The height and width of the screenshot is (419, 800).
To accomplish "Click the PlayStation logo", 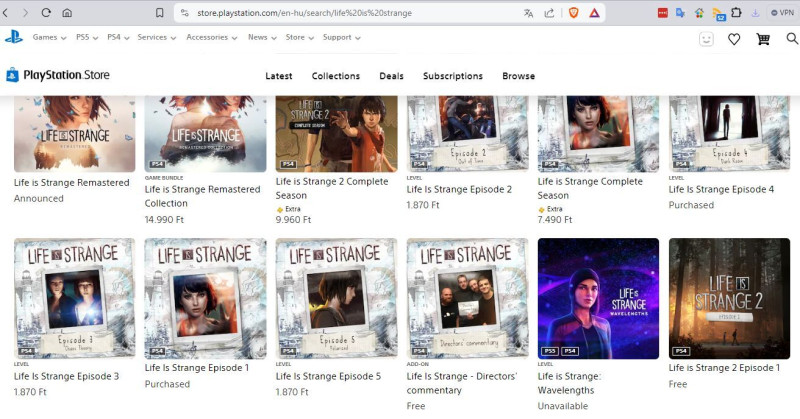I will pyautogui.click(x=14, y=37).
